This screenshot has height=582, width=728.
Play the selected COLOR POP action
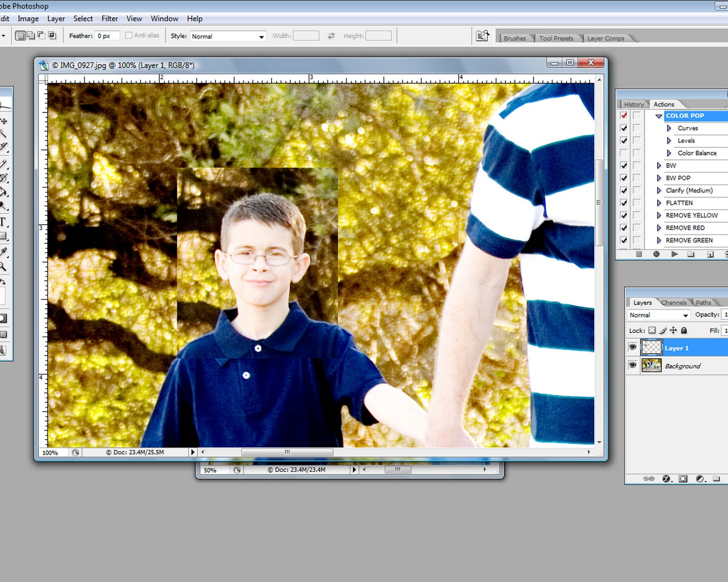tap(674, 254)
